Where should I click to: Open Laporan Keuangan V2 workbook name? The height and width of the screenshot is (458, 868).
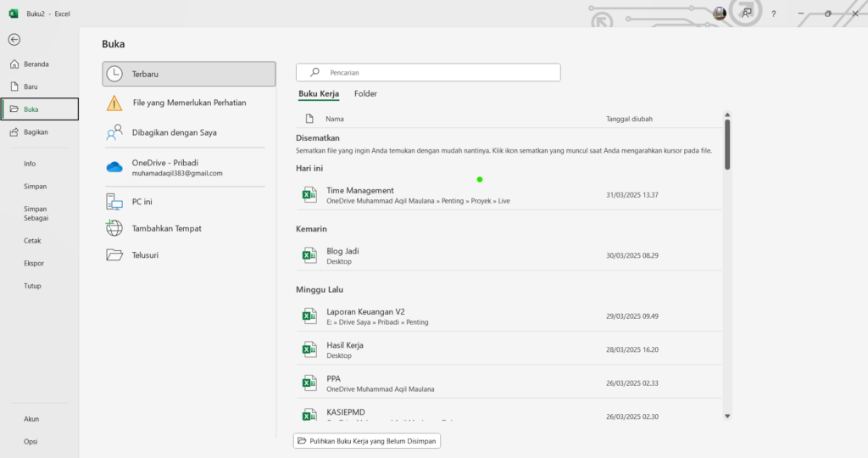[x=365, y=312]
